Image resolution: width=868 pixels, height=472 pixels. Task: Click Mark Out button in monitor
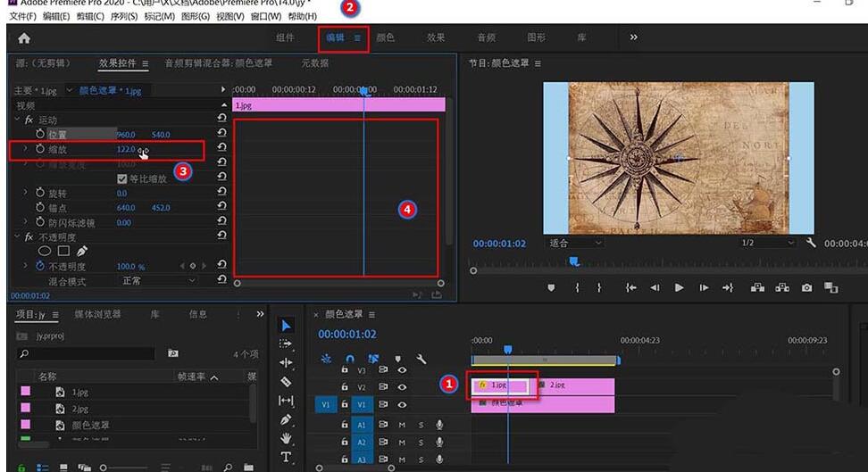pos(599,287)
